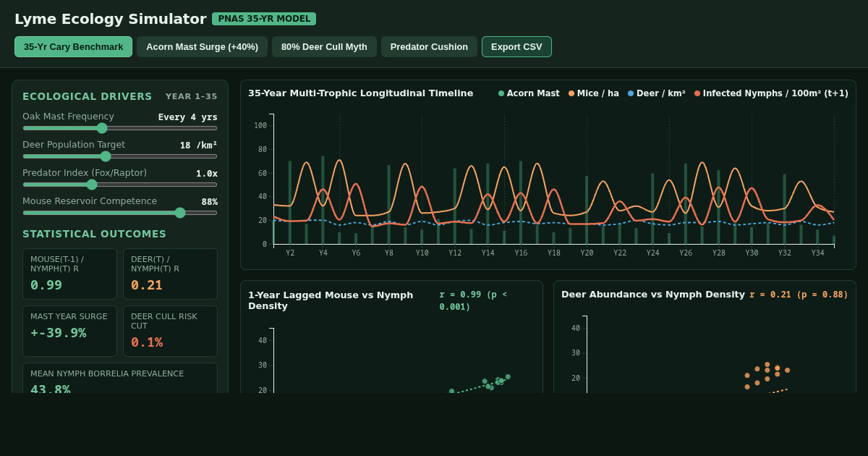
Task: Click the '18 /km²' deer target value
Action: [x=199, y=145]
